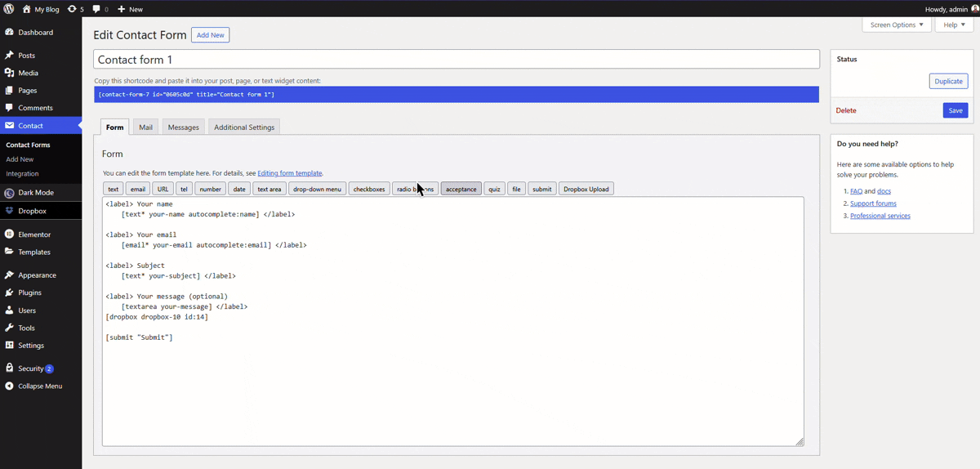Click the Tools wrench icon
The height and width of the screenshot is (469, 980).
click(9, 328)
